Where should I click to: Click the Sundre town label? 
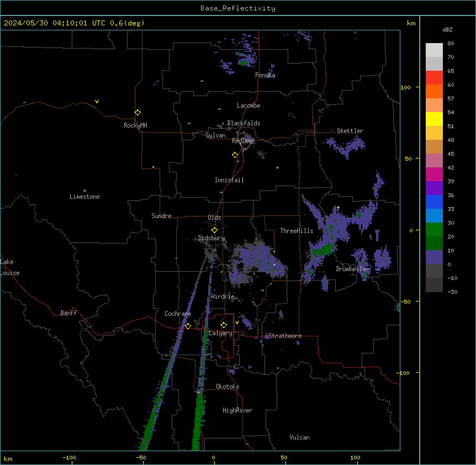coord(161,215)
